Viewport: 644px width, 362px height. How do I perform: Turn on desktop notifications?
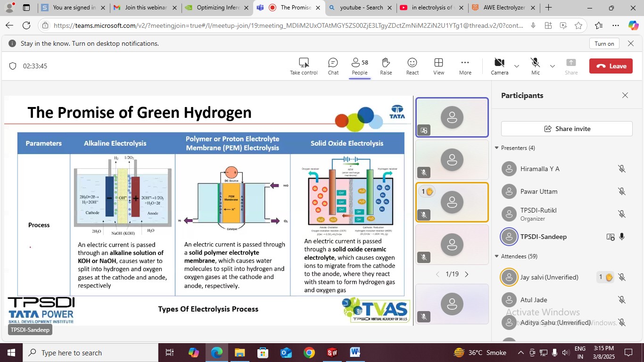(x=604, y=43)
